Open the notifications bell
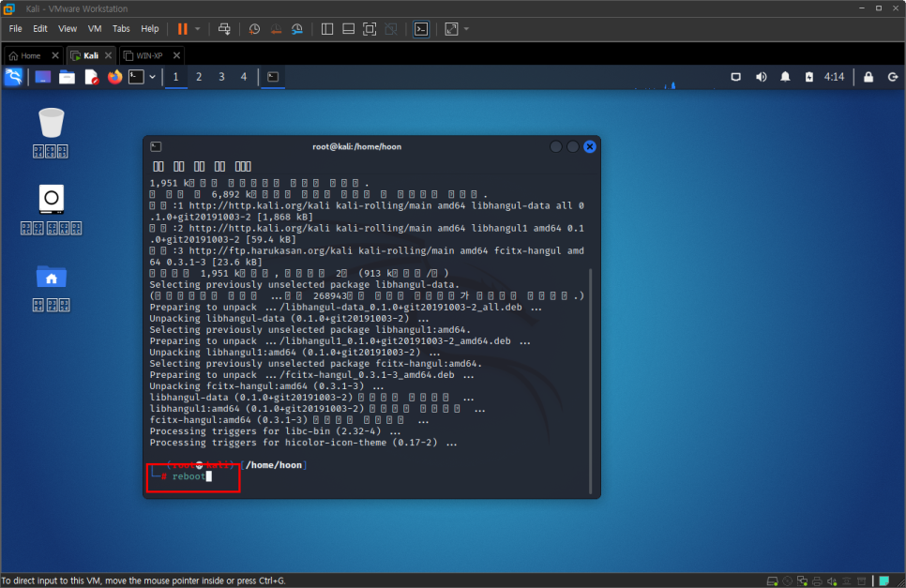Viewport: 906px width, 588px height. click(x=785, y=77)
